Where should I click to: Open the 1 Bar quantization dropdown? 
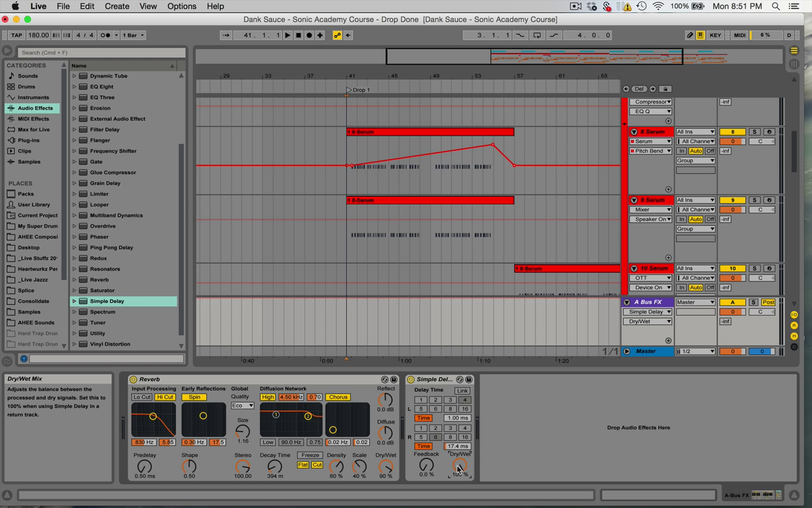coord(133,35)
